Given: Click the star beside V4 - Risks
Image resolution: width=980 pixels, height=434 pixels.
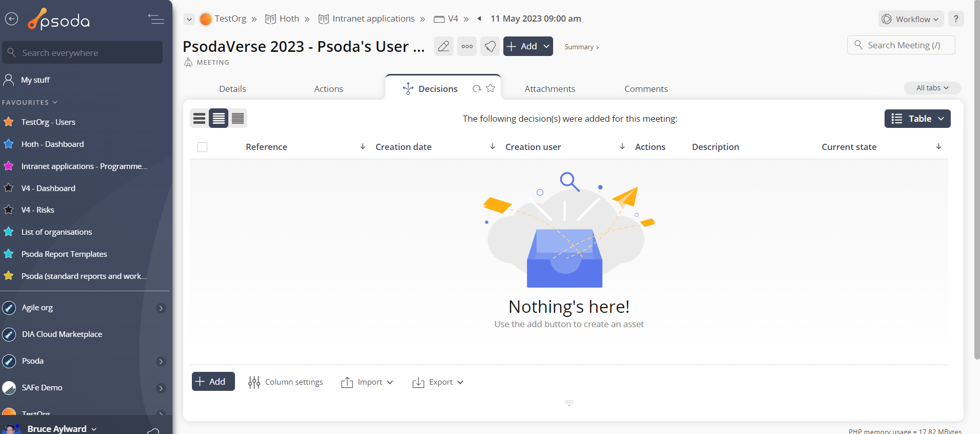Looking at the screenshot, I should [9, 210].
